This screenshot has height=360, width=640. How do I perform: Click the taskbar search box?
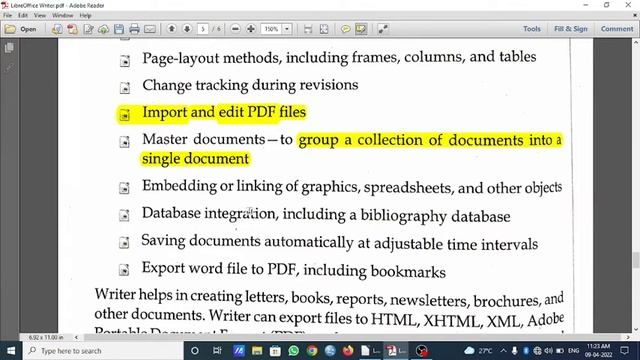(103, 351)
